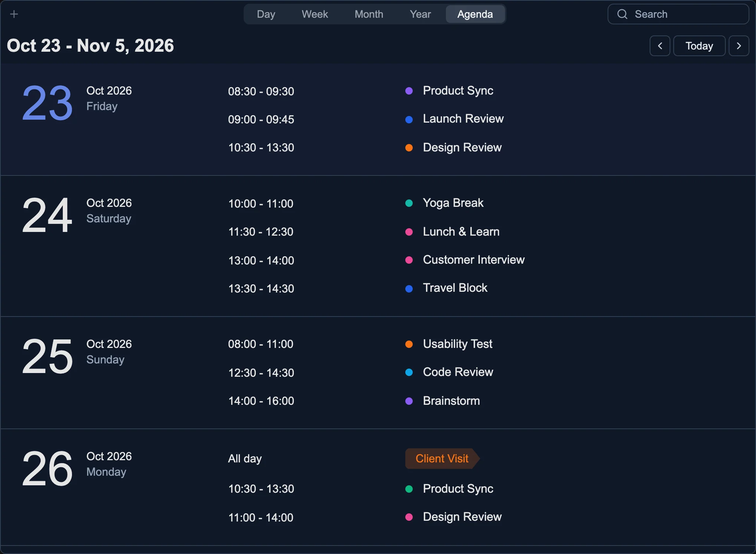Viewport: 756px width, 554px height.
Task: Click the 09:00 - 09:45 time slot
Action: click(x=261, y=120)
